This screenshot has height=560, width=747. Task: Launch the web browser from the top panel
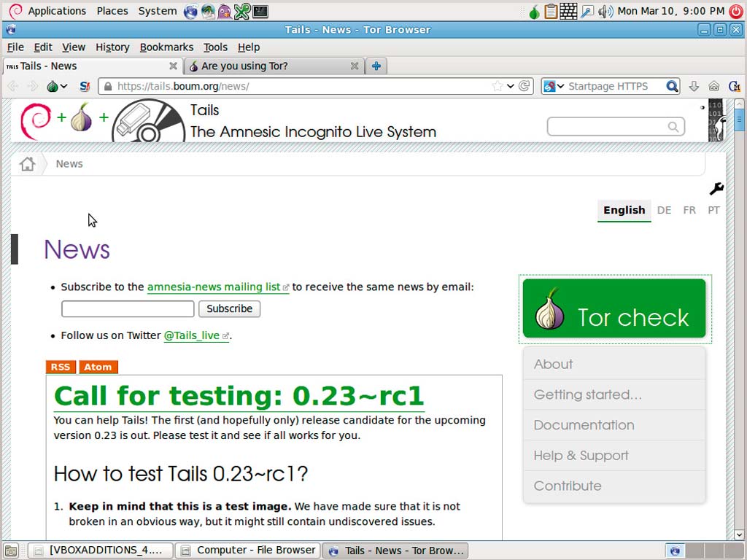click(190, 11)
